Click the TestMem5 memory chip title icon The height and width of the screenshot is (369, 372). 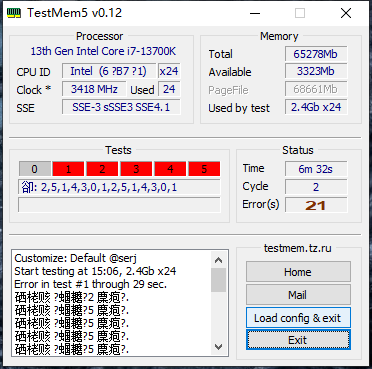click(x=14, y=13)
